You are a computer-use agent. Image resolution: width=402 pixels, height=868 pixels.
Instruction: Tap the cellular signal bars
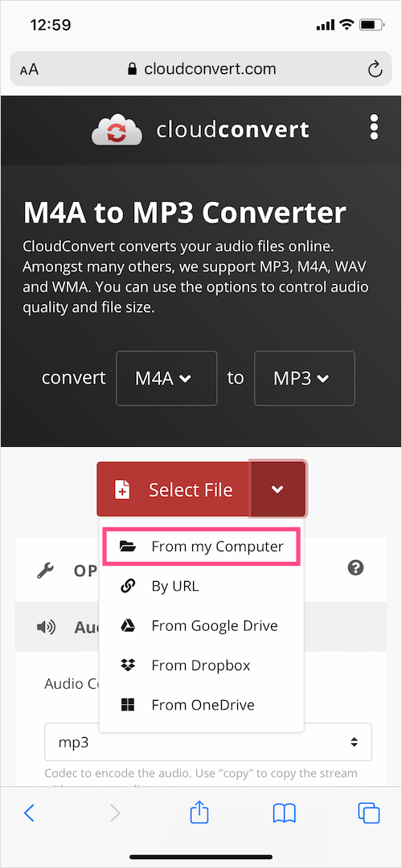tap(326, 26)
